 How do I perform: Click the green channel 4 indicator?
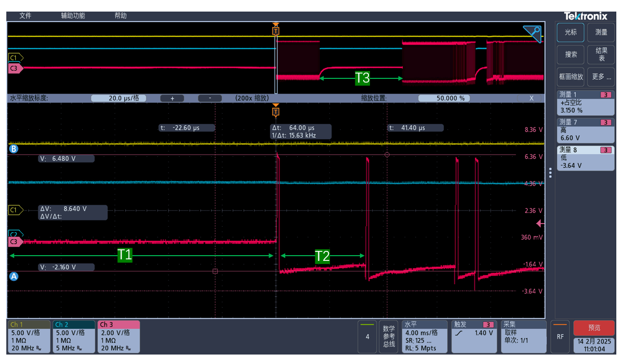pos(368,335)
